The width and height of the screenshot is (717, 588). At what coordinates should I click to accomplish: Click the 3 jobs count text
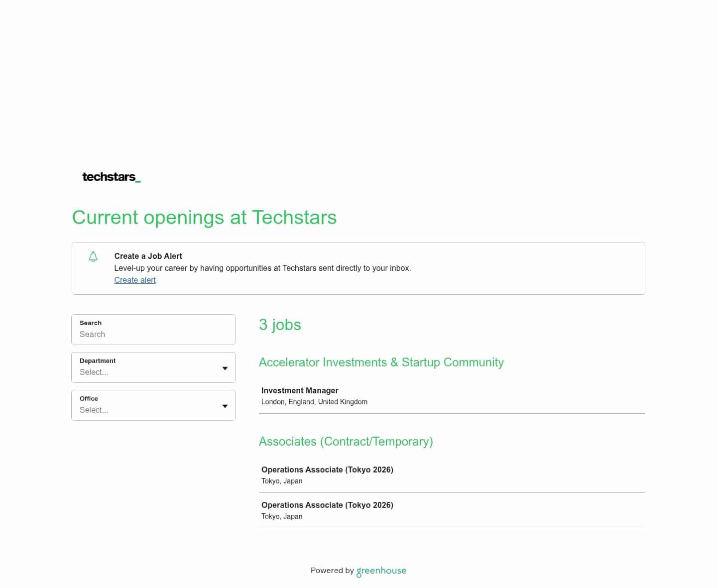point(280,325)
